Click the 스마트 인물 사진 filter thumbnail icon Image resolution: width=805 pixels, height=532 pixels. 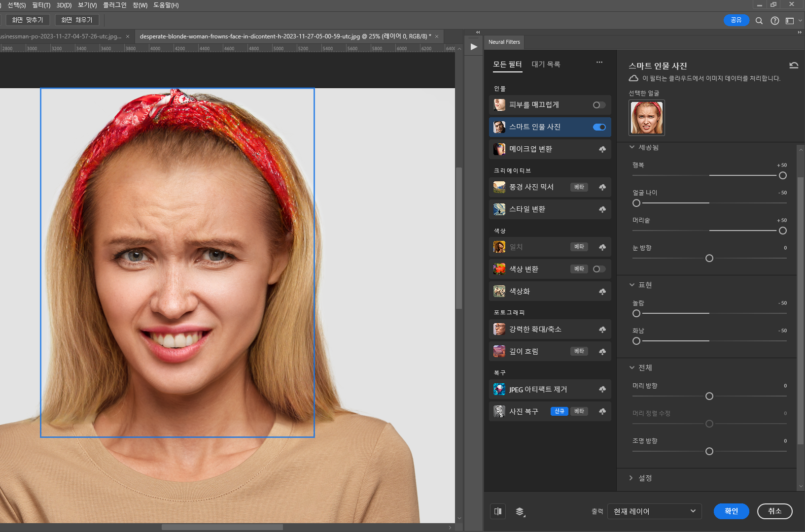[499, 127]
